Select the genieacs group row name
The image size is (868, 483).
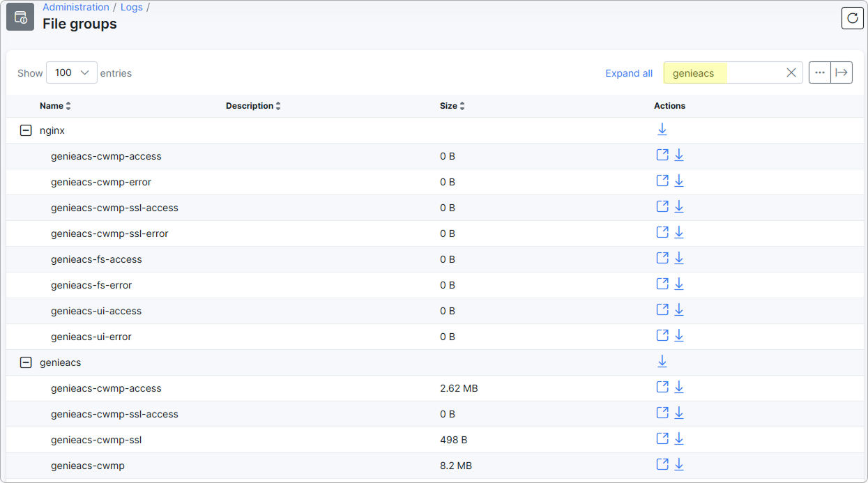click(61, 362)
